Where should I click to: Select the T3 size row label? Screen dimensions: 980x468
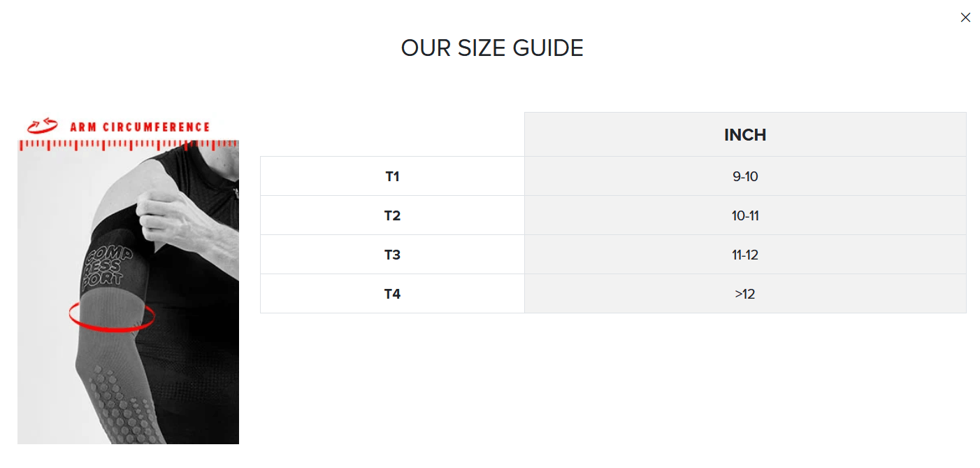coord(392,255)
